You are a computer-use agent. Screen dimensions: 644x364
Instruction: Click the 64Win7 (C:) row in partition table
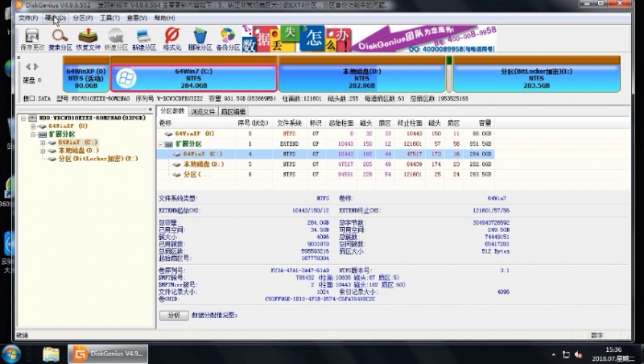(325, 154)
